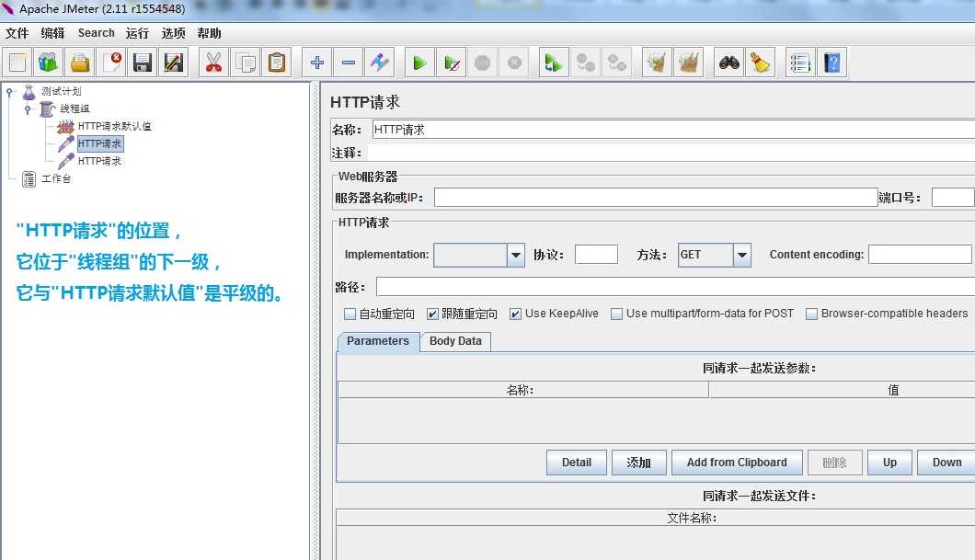Open the Search menu
The image size is (975, 560).
coord(96,33)
